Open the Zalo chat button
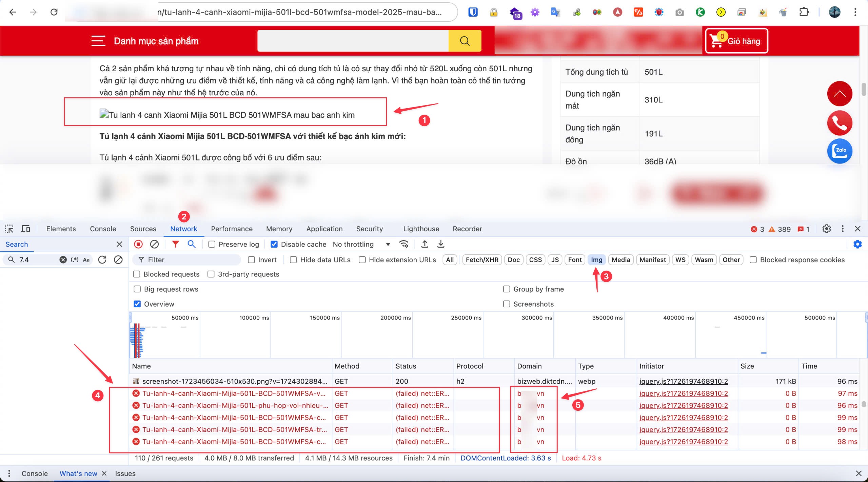This screenshot has height=482, width=868. click(x=840, y=151)
